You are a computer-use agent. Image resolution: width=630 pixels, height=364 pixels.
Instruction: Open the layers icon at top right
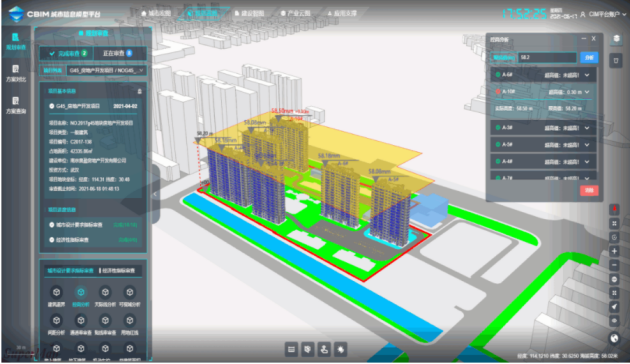pos(616,39)
